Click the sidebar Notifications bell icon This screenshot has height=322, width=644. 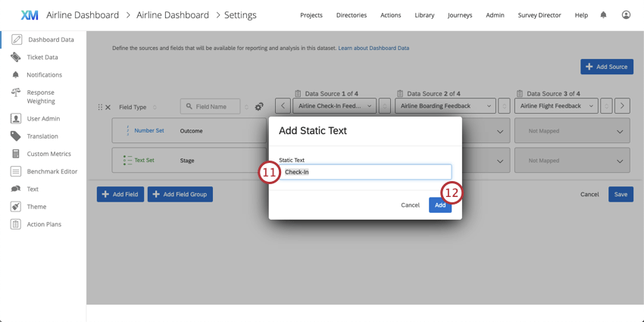16,75
